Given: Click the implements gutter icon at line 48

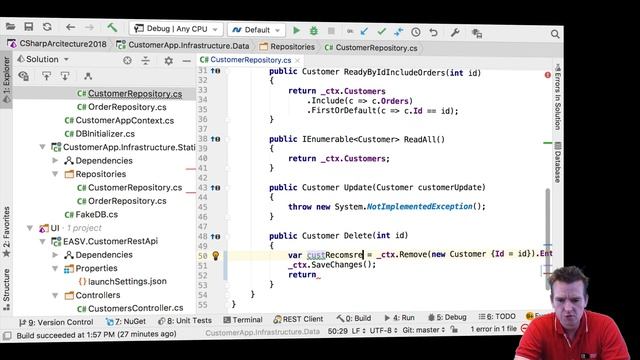Looking at the screenshot, I should pos(216,236).
